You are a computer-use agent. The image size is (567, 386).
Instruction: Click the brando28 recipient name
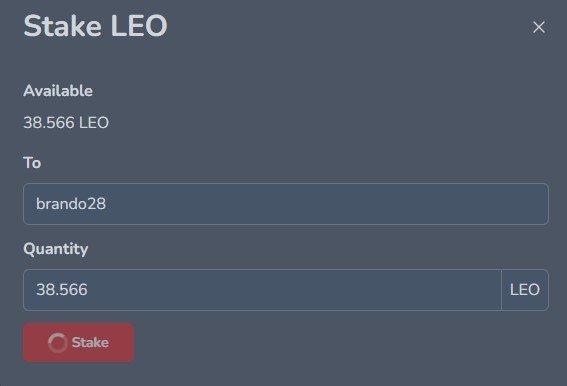coord(71,204)
